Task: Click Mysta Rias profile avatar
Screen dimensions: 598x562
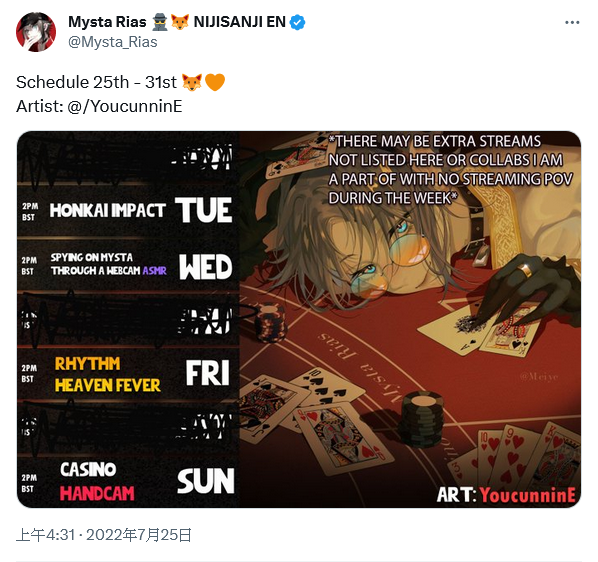Action: tap(36, 32)
